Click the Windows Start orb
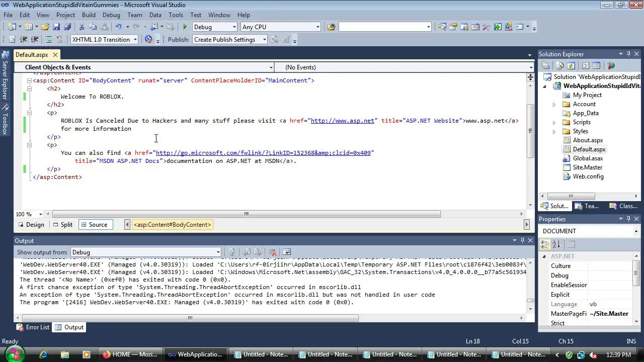 pyautogui.click(x=14, y=353)
